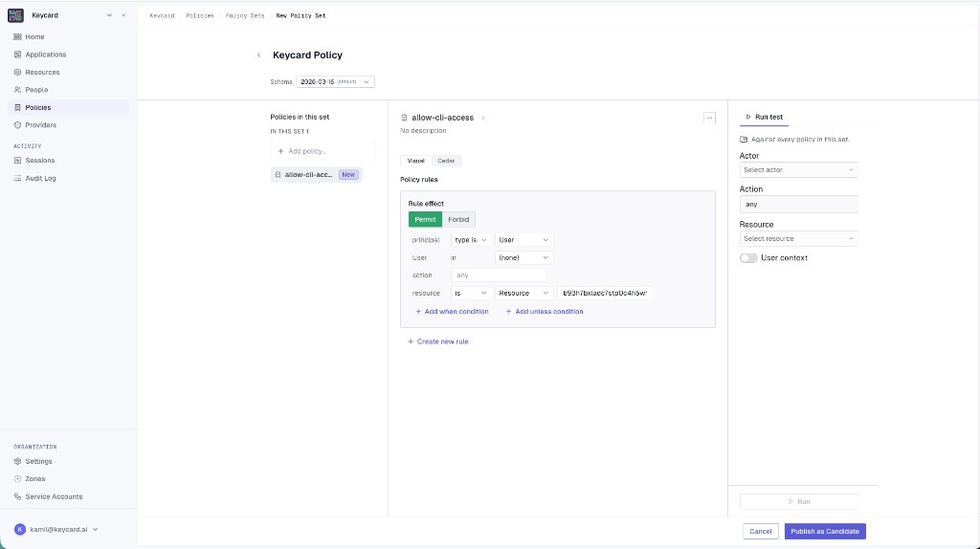Viewport: 980px width, 549px height.
Task: Open the resource 'is' operator dropdown
Action: click(x=471, y=293)
